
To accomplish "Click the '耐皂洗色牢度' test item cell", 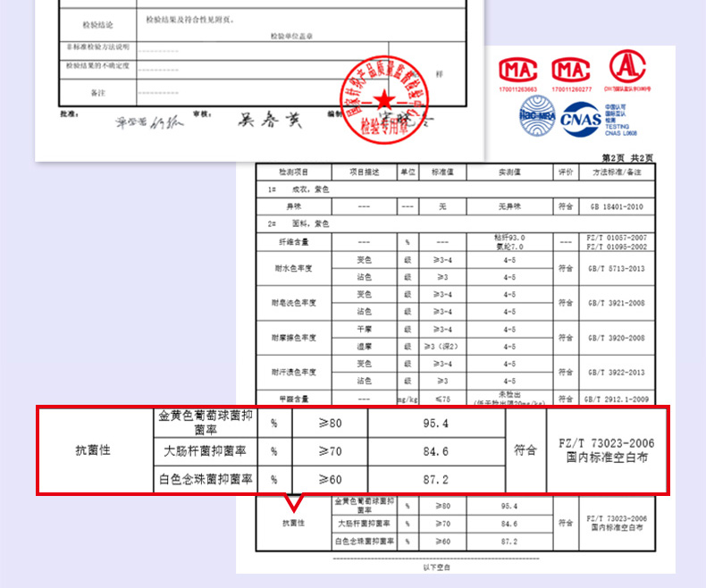I will point(293,303).
